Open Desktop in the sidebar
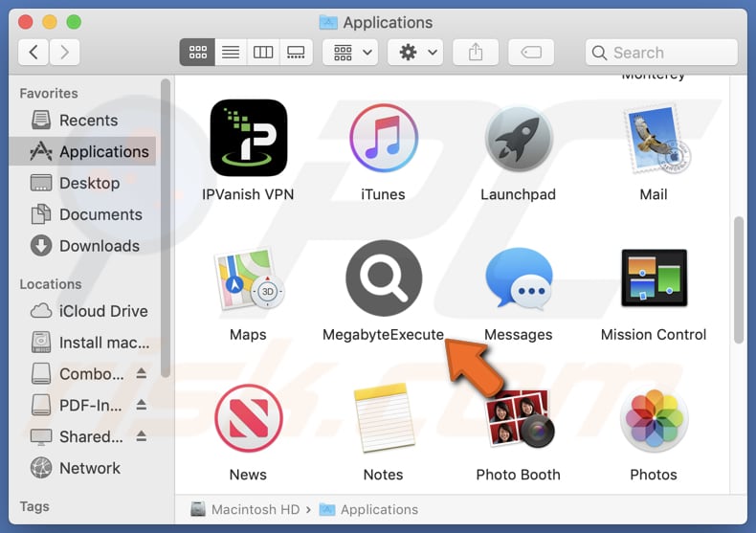This screenshot has width=756, height=533. click(82, 183)
